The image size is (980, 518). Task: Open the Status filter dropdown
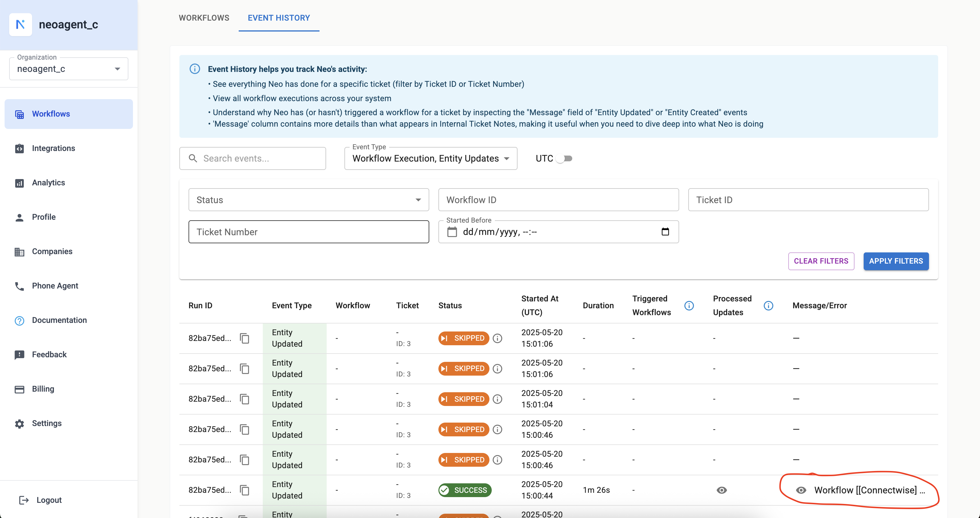click(x=308, y=200)
